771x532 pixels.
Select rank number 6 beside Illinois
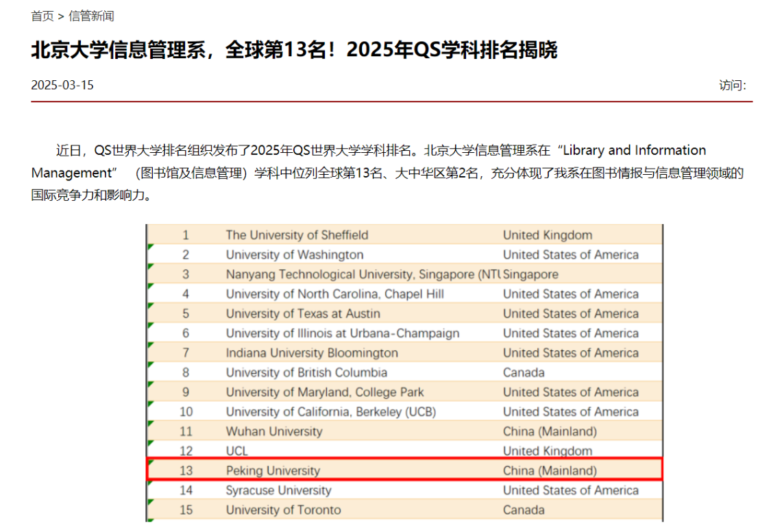pos(186,333)
